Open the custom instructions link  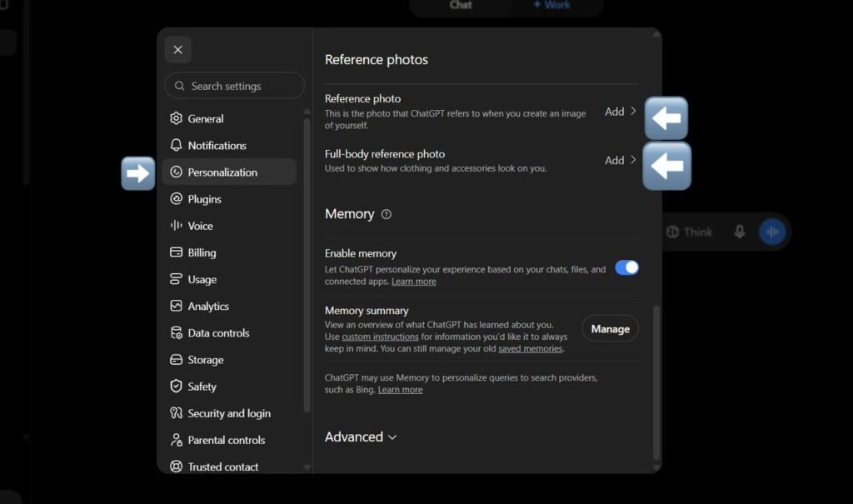[x=380, y=337]
